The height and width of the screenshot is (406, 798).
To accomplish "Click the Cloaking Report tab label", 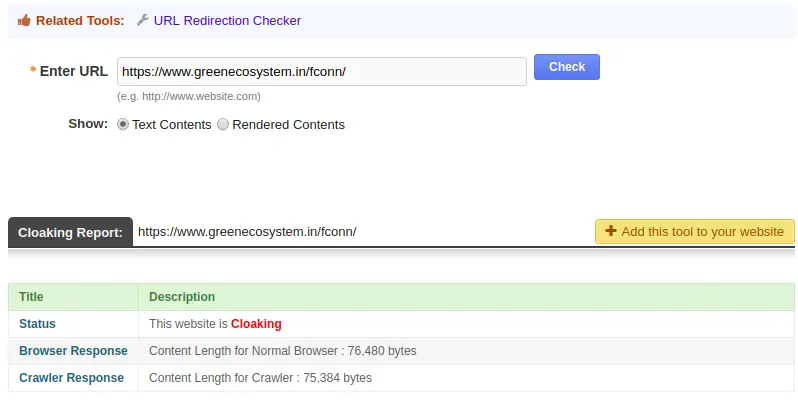I will (70, 233).
